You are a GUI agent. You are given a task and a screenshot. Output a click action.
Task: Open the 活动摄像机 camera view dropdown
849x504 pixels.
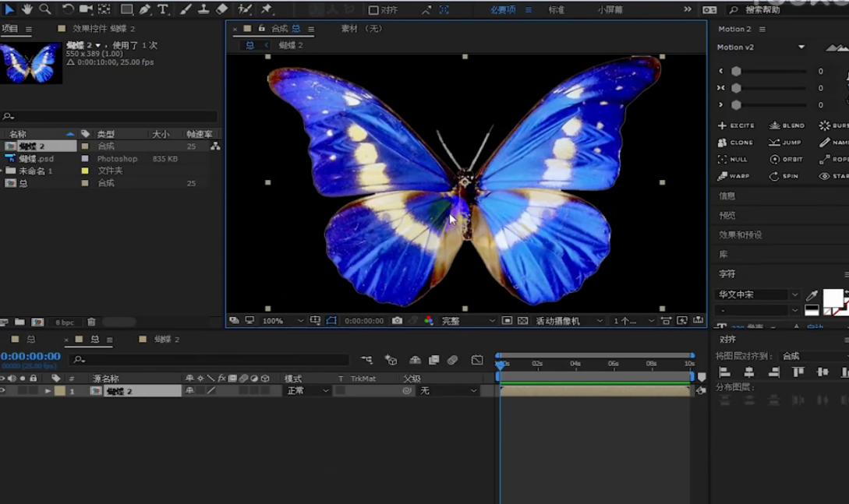tap(568, 321)
